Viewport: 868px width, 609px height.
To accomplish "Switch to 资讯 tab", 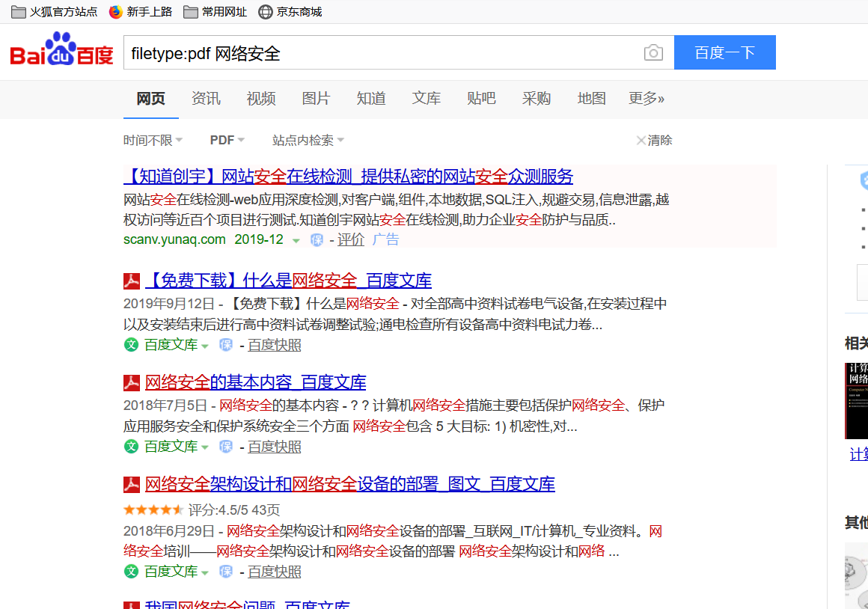I will click(206, 99).
